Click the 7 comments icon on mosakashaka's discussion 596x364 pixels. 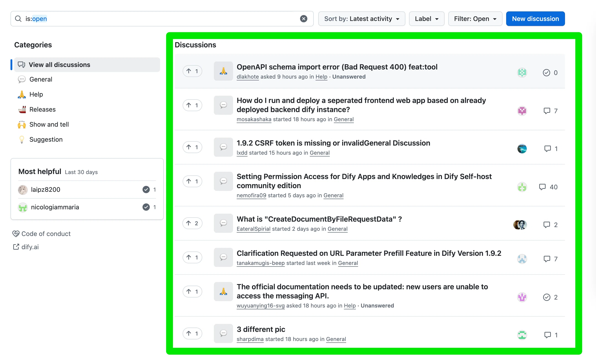click(x=550, y=111)
